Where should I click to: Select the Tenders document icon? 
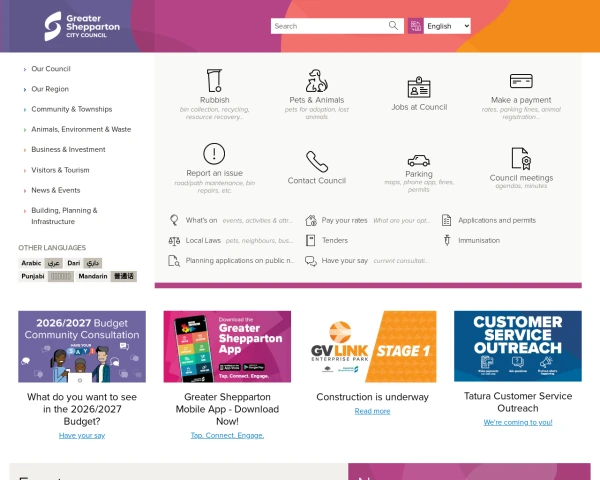coord(310,240)
